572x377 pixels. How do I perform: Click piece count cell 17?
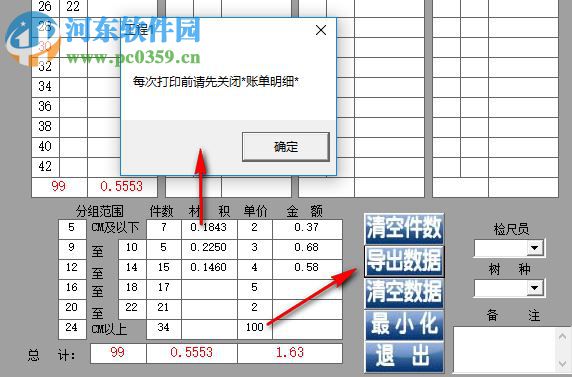(164, 289)
